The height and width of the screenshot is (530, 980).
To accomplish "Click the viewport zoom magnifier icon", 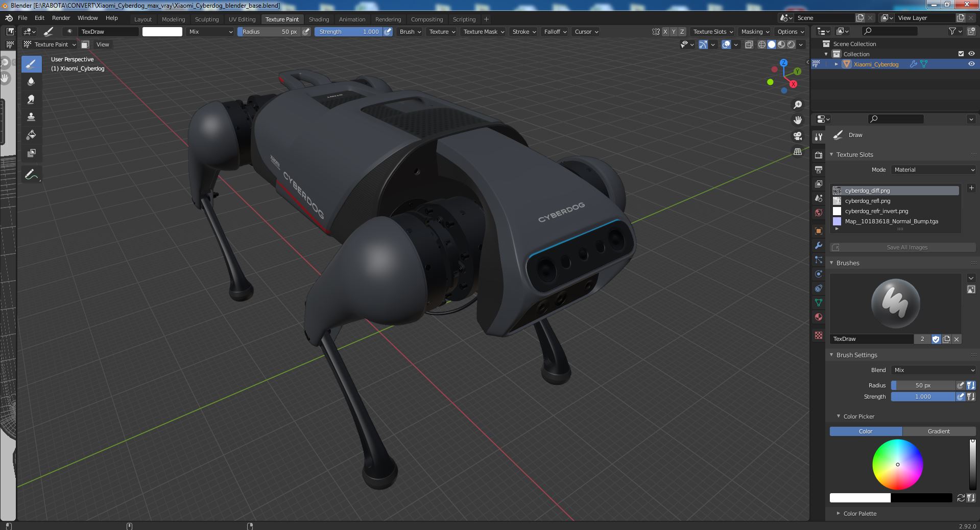I will coord(797,105).
